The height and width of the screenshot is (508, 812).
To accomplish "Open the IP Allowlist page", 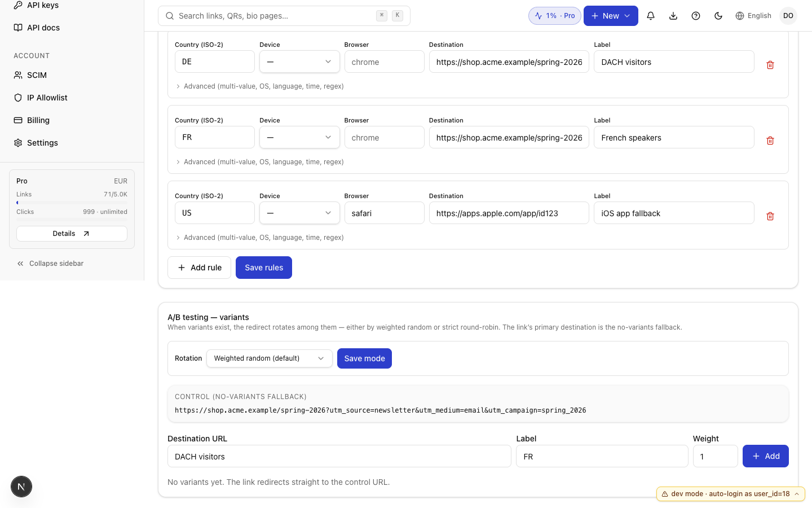I will (x=41, y=98).
